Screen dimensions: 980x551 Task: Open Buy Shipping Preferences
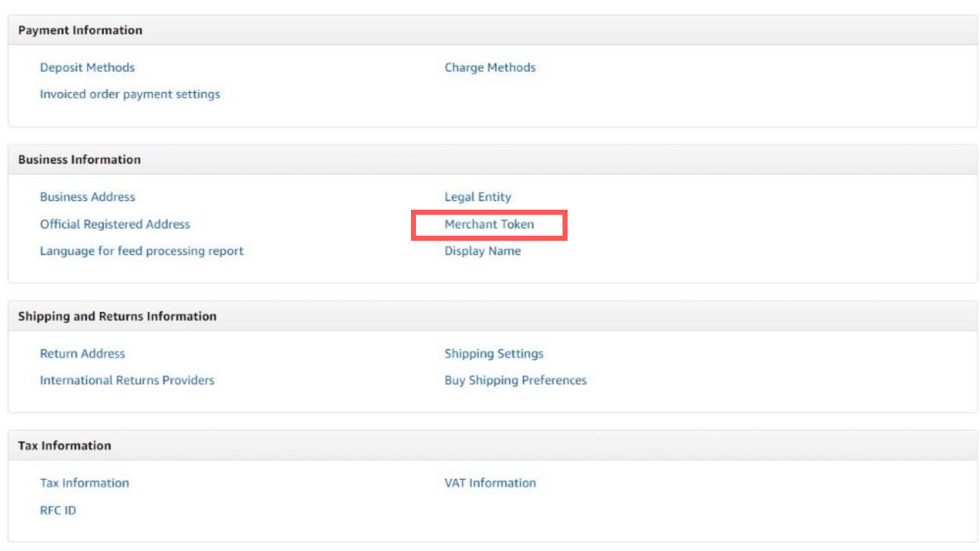pyautogui.click(x=515, y=381)
